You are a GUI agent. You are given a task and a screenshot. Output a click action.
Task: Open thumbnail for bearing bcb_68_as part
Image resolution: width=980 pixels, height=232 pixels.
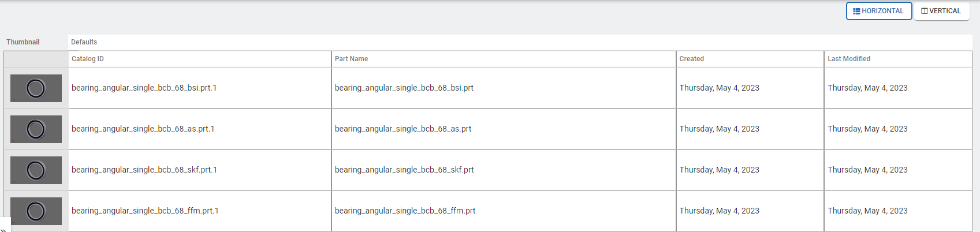(x=36, y=129)
